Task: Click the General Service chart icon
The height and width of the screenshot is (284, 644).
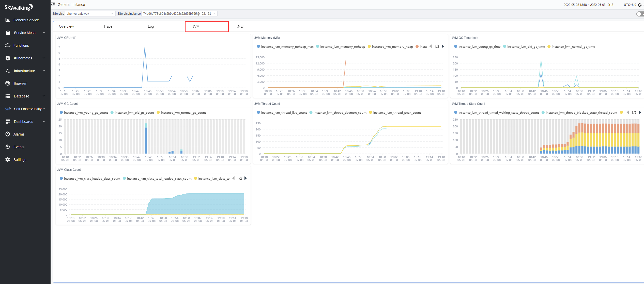Action: pos(8,20)
